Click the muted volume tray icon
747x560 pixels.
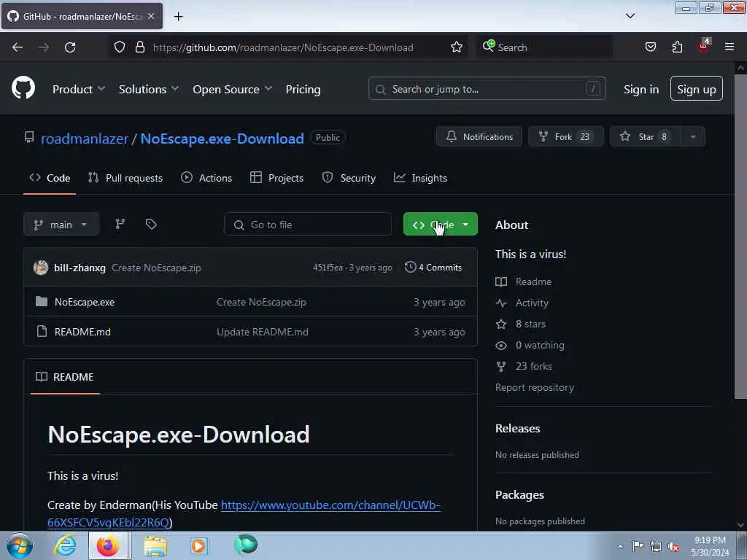[x=673, y=546]
